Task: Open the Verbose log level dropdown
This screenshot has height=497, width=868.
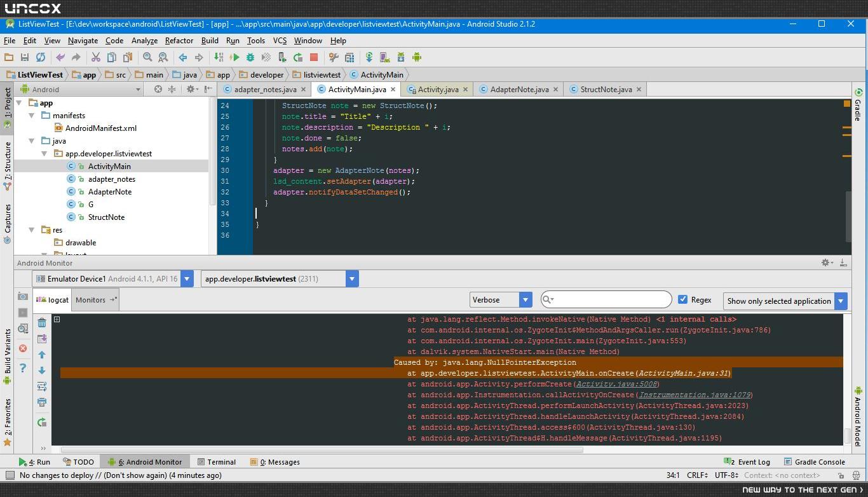Action: [x=526, y=300]
